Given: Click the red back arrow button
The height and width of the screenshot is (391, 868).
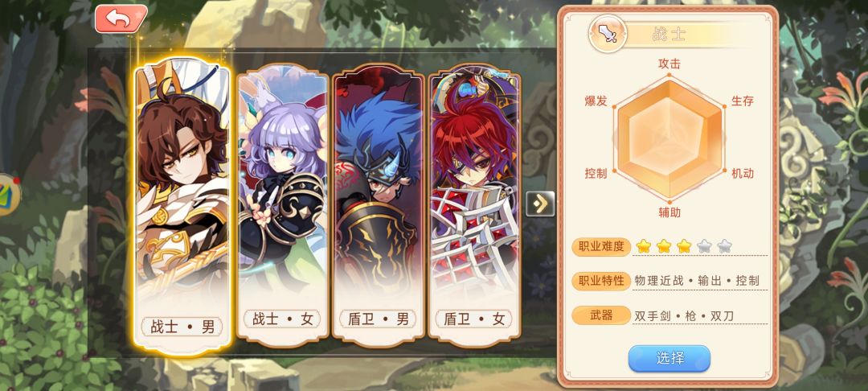Looking at the screenshot, I should click(121, 19).
